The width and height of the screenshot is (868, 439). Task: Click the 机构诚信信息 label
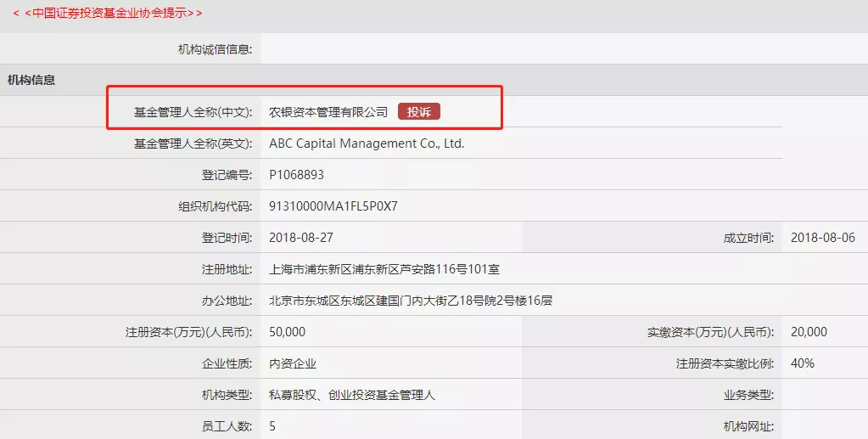pos(215,49)
